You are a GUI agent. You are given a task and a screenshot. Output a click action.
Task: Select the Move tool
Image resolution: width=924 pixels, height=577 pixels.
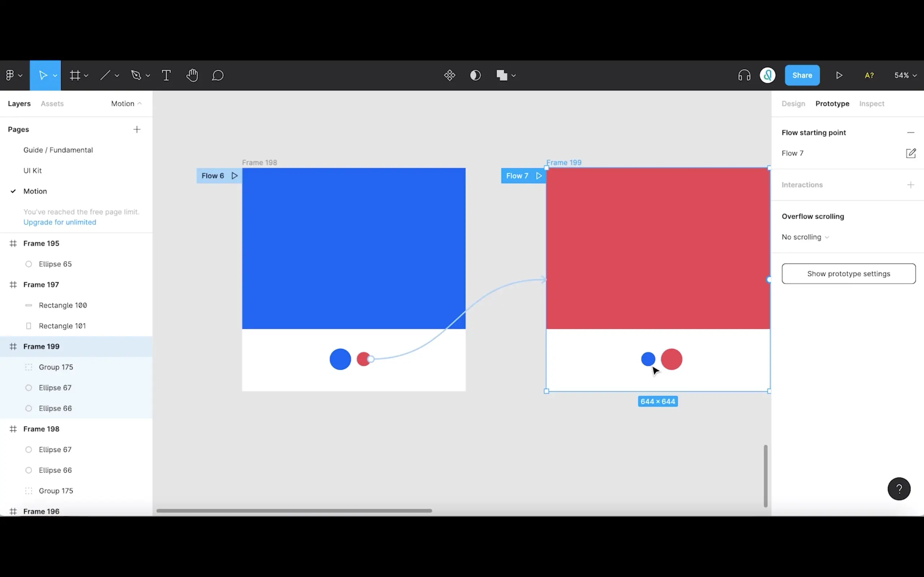tap(43, 75)
